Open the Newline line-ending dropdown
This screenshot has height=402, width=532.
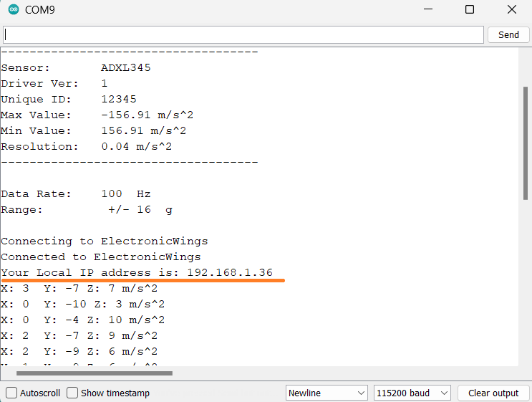[327, 393]
